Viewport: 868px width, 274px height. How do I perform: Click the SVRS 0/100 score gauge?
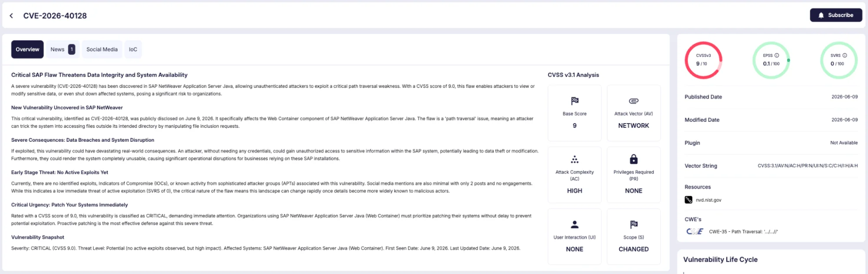pos(838,60)
